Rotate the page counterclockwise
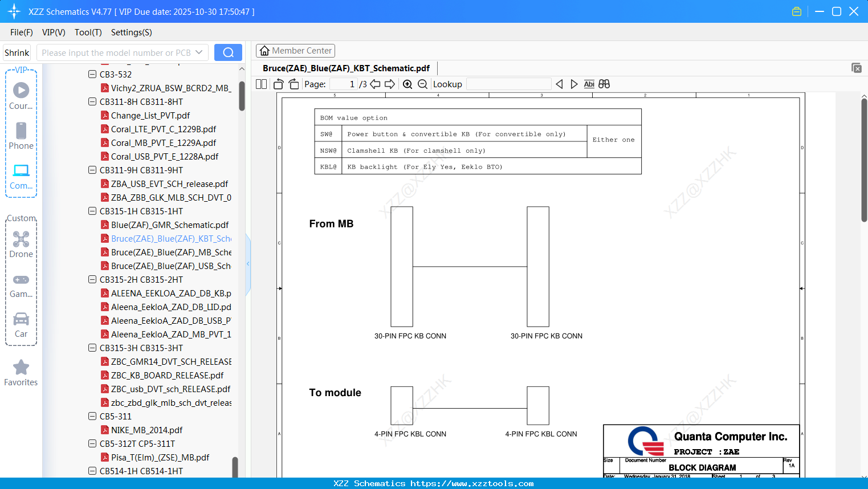Screen dimensions: 868x489 [279, 84]
